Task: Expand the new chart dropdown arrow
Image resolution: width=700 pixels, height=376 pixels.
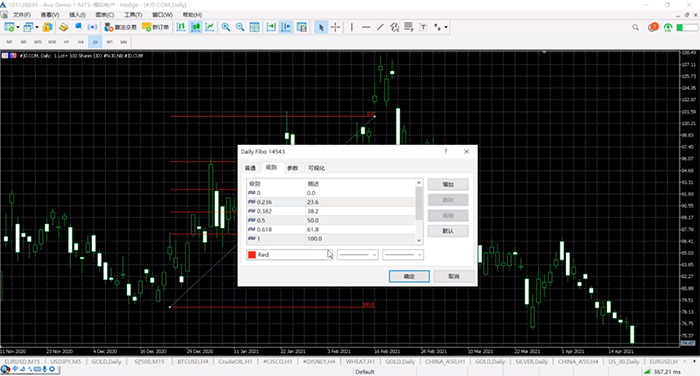Action: coord(18,27)
